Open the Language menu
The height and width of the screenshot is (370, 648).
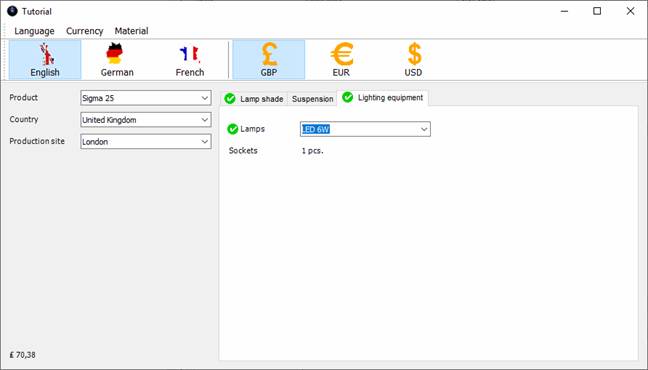click(34, 31)
